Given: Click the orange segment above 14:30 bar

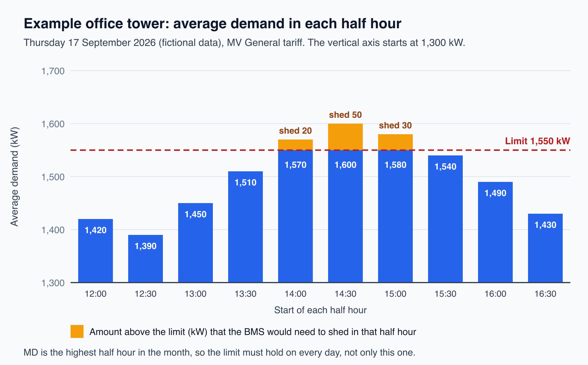Looking at the screenshot, I should point(345,137).
